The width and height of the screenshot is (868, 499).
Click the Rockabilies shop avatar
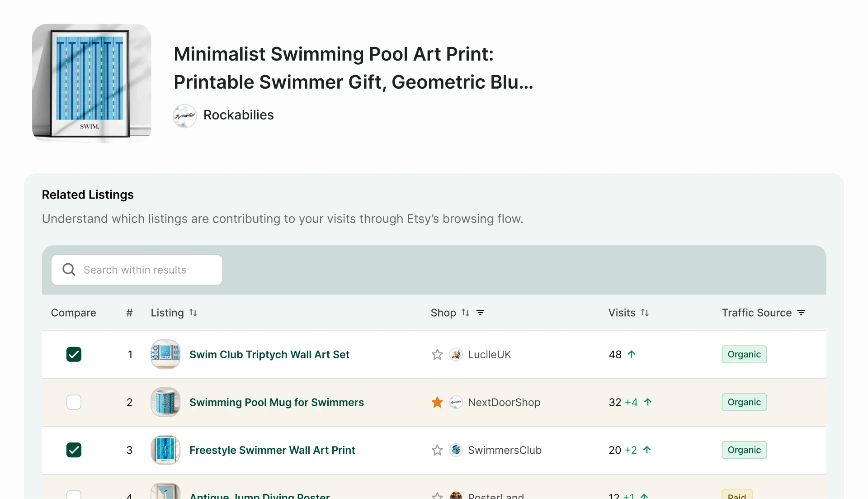[184, 116]
